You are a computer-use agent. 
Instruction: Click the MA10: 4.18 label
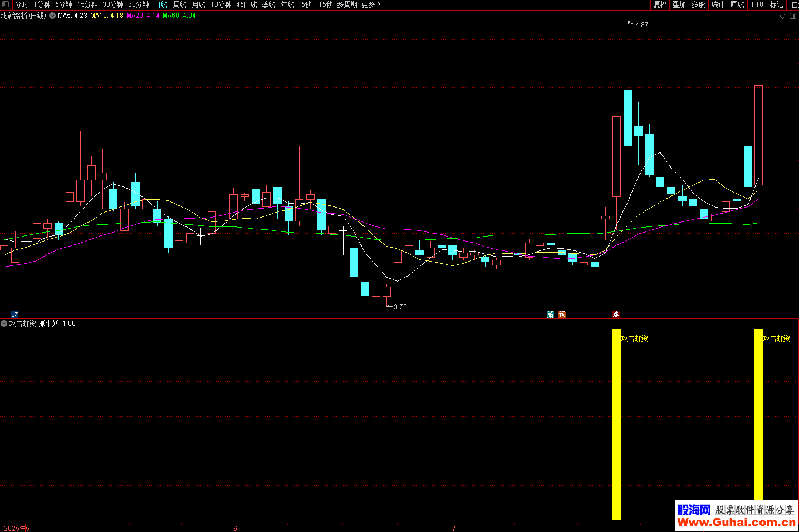click(107, 16)
